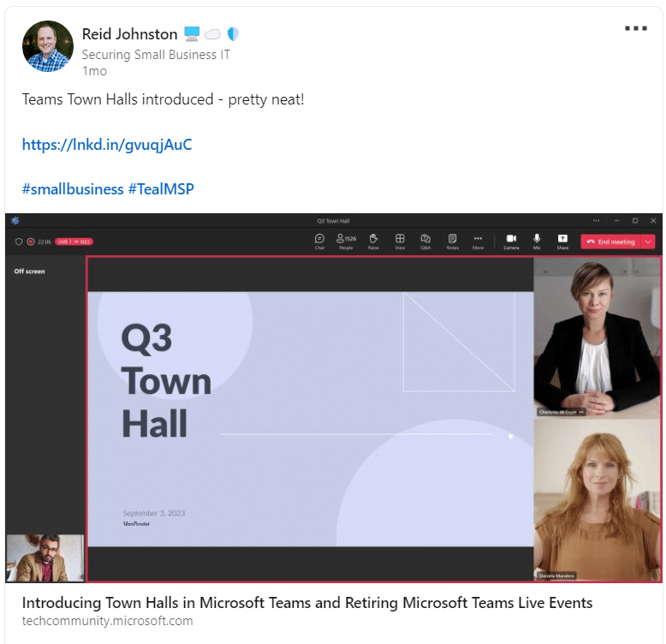Image resolution: width=666 pixels, height=644 pixels.
Task: Click the Share screen icon
Action: tap(562, 241)
